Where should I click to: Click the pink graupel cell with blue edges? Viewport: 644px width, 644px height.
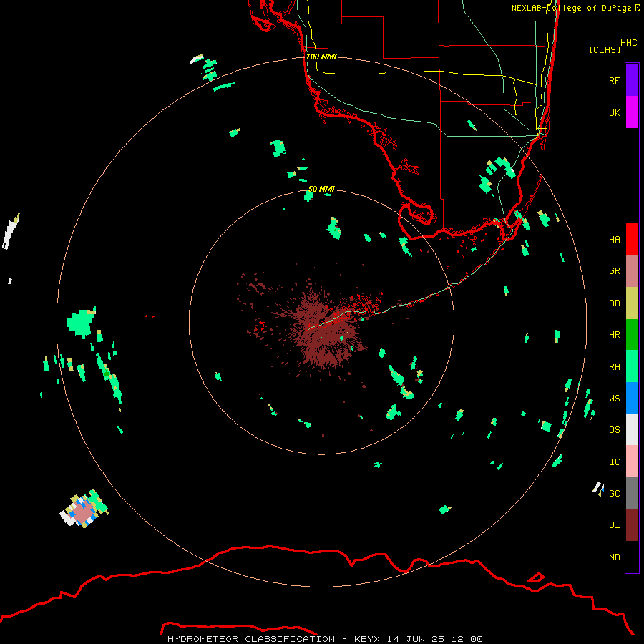[84, 512]
